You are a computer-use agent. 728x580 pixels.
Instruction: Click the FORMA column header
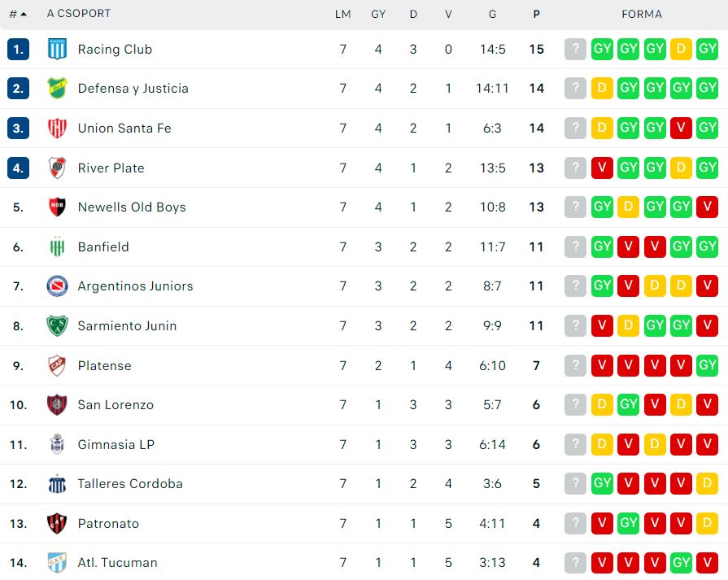pyautogui.click(x=642, y=15)
